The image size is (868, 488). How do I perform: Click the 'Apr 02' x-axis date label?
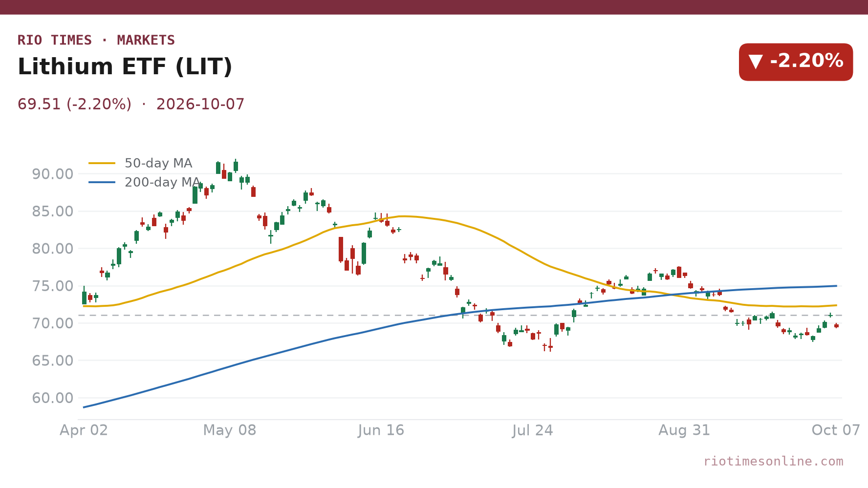coord(84,430)
